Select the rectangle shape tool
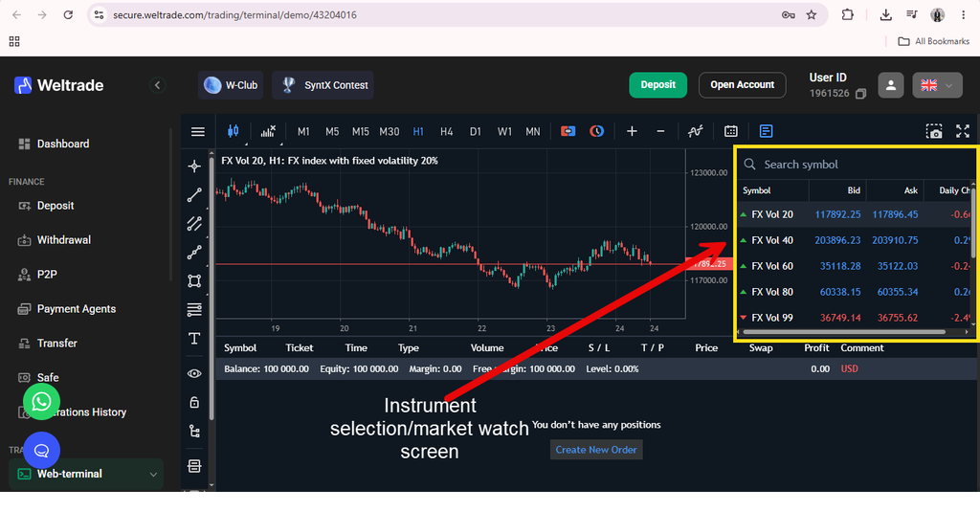The width and height of the screenshot is (980, 511). 194,281
